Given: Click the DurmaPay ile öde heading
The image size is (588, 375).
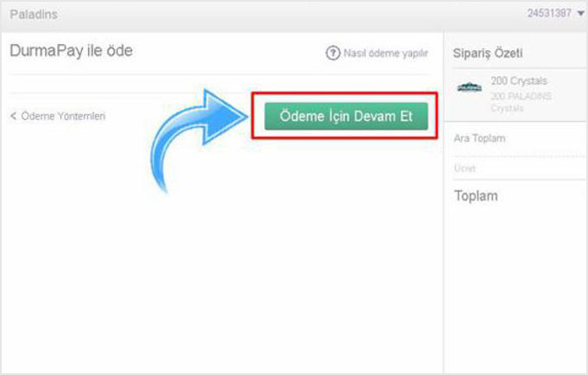Looking at the screenshot, I should pos(71,52).
